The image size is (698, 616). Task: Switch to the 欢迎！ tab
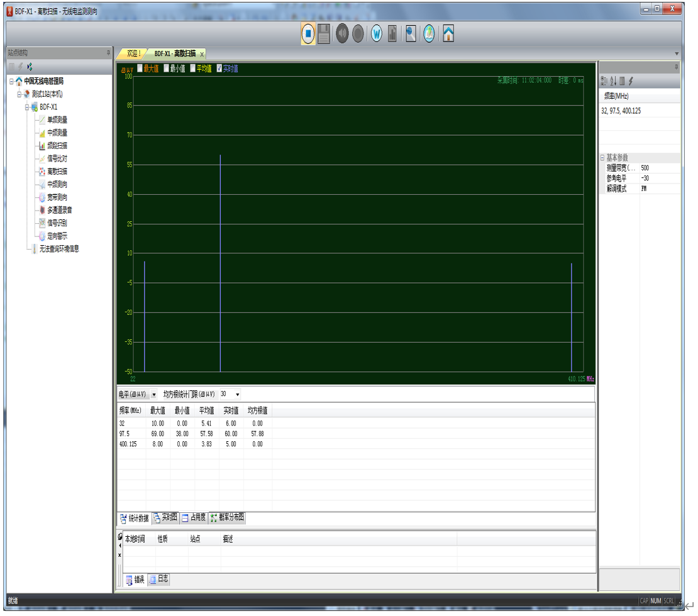tap(133, 53)
